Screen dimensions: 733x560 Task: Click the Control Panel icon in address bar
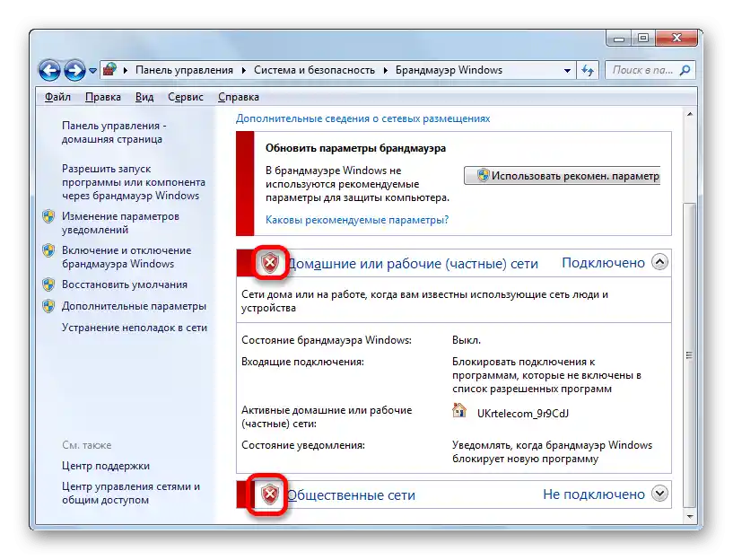click(x=109, y=70)
